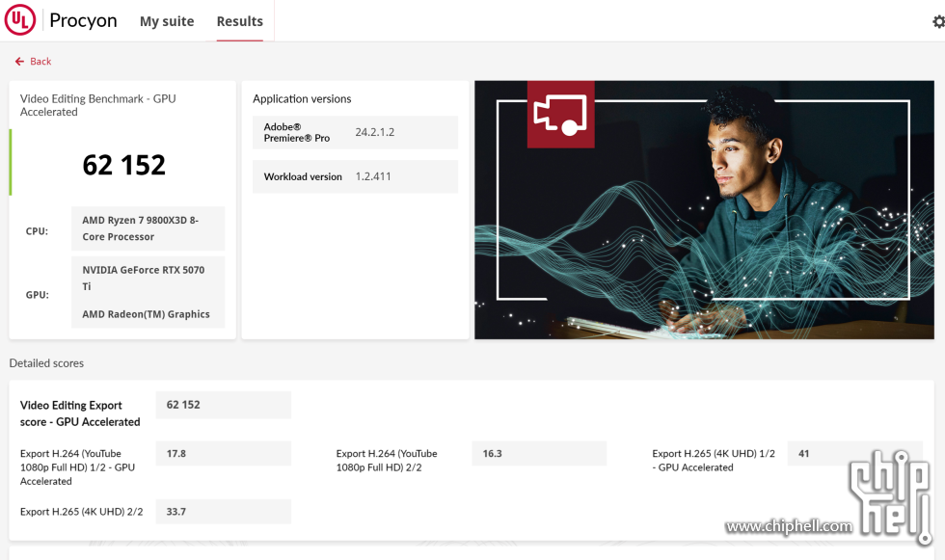Select workload version 1.2.411
Viewport: 945px width, 560px height.
point(373,176)
